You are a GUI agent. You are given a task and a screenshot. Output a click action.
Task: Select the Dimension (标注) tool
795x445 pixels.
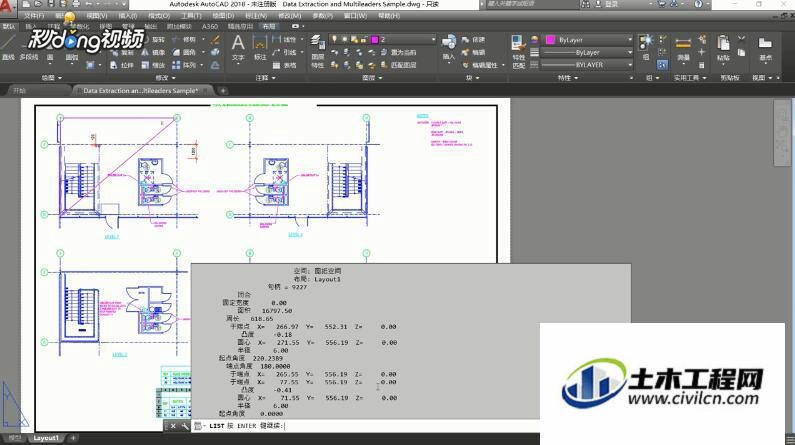tap(260, 48)
